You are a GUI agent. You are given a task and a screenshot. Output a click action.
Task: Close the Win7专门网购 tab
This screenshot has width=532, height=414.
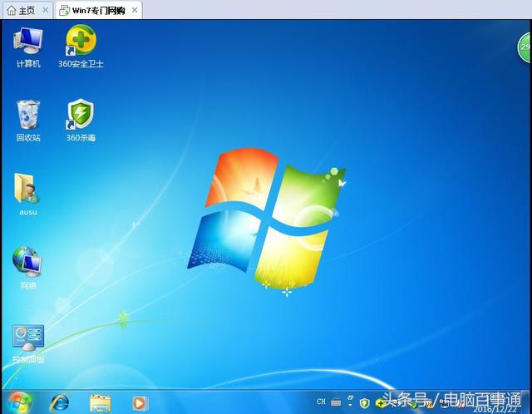coord(133,10)
